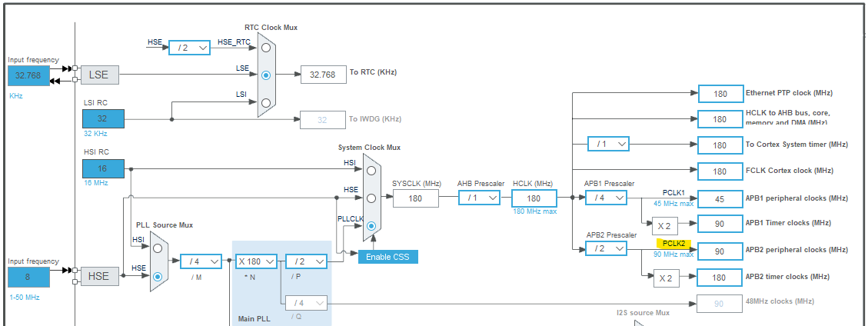The height and width of the screenshot is (326, 868).
Task: Edit the HCLK 180 value field
Action: (534, 198)
